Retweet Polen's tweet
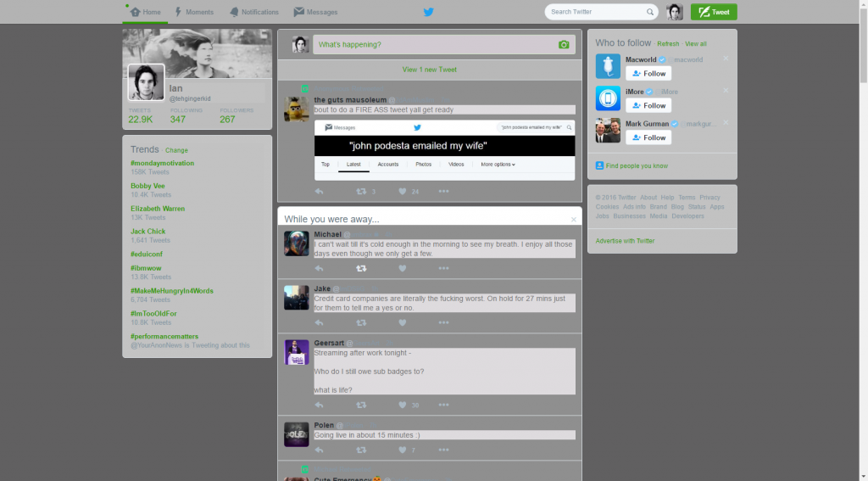Image resolution: width=868 pixels, height=481 pixels. 361,450
